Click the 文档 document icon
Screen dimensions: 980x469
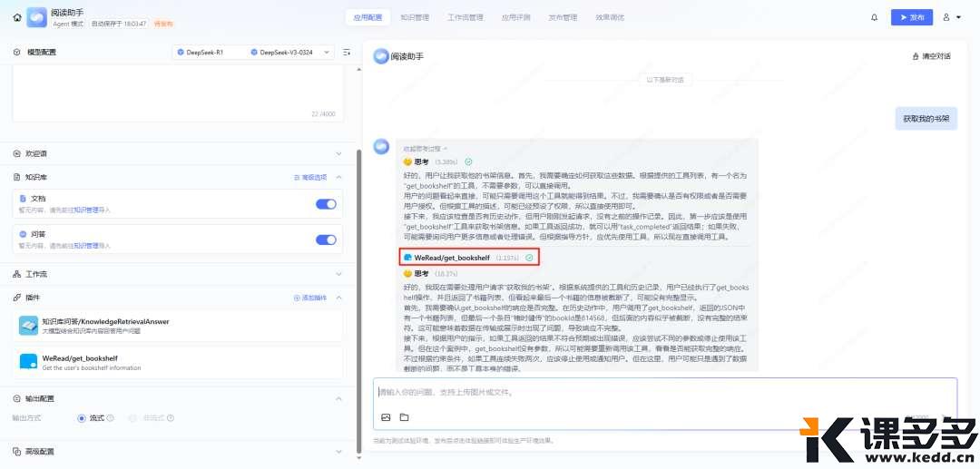[x=23, y=199]
